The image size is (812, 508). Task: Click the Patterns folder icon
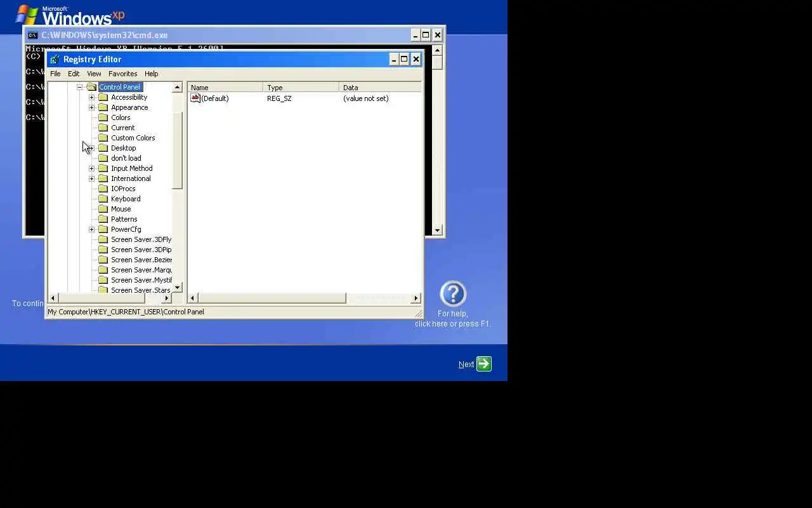[103, 219]
